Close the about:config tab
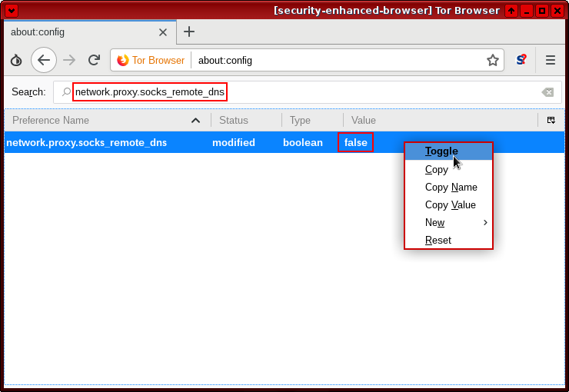 click(163, 32)
